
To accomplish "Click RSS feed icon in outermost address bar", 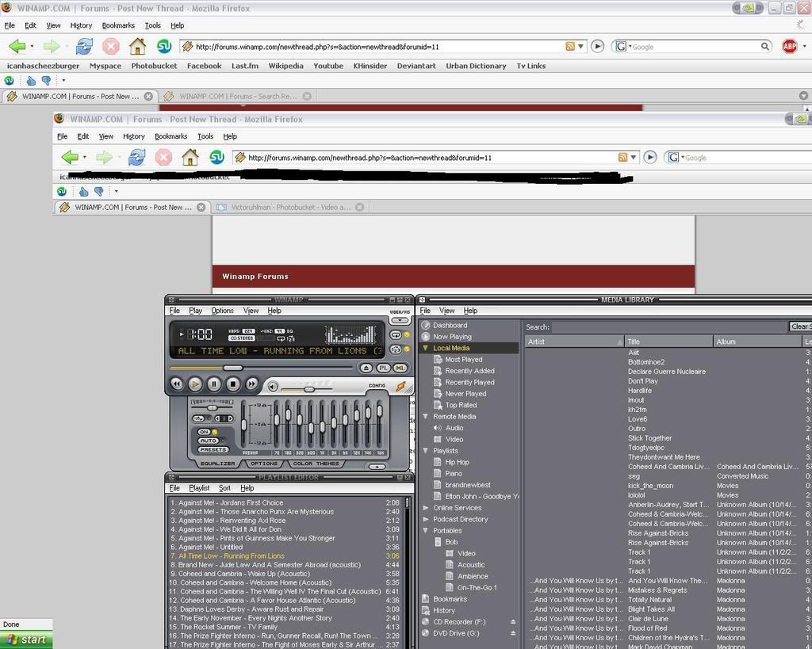I will pos(569,47).
